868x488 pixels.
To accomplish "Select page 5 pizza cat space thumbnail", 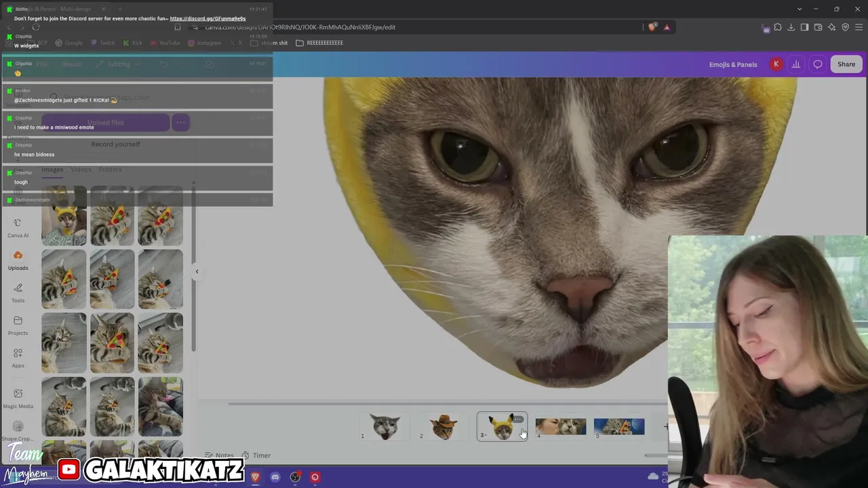I will coord(619,426).
